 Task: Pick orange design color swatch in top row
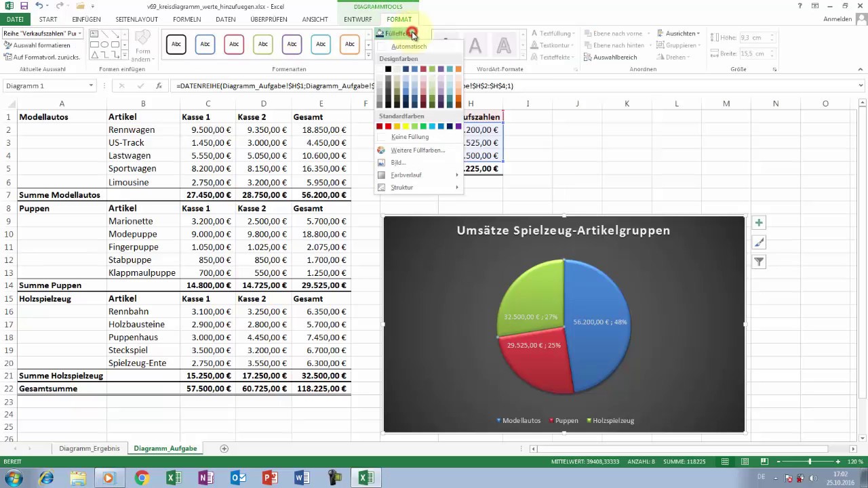pyautogui.click(x=458, y=69)
